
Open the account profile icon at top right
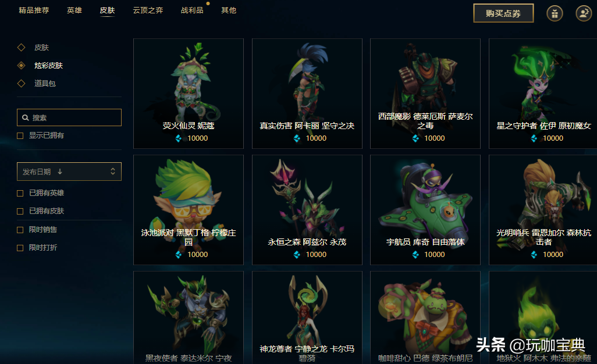pos(584,14)
